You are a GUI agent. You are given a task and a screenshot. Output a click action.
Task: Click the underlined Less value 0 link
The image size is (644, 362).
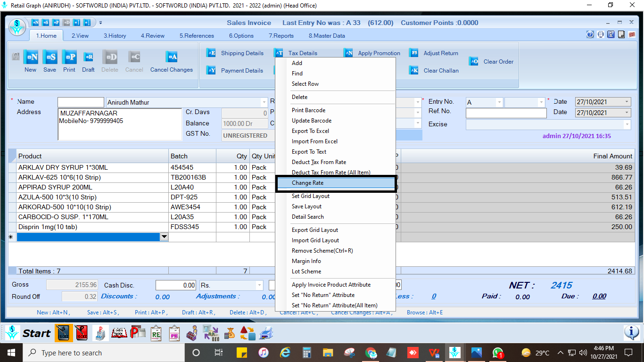pos(434,296)
